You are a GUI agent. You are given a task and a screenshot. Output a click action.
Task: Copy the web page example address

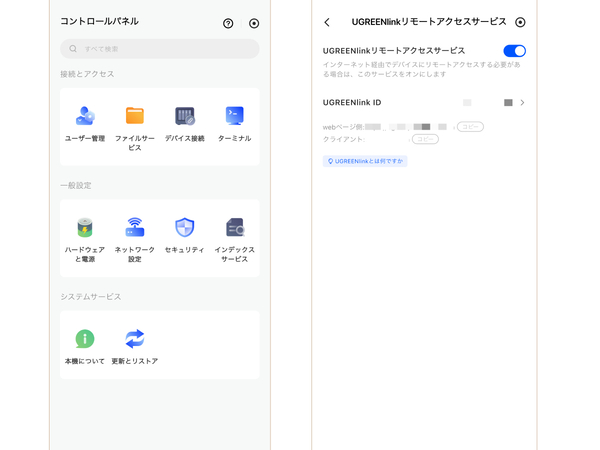(x=470, y=127)
